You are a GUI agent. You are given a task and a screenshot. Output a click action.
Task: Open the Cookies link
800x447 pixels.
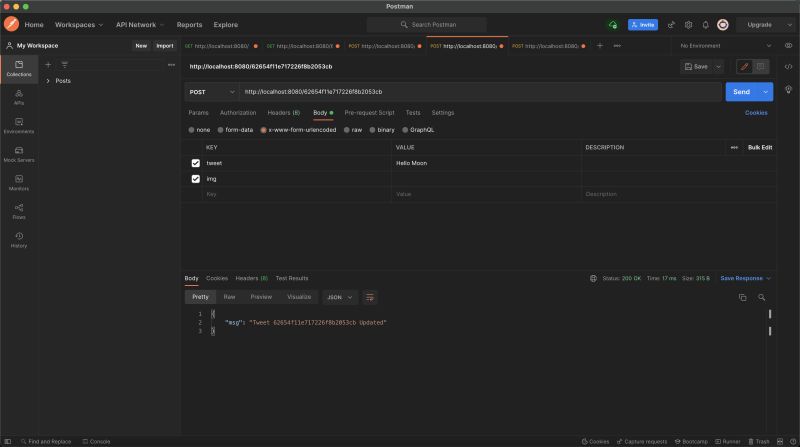(756, 113)
